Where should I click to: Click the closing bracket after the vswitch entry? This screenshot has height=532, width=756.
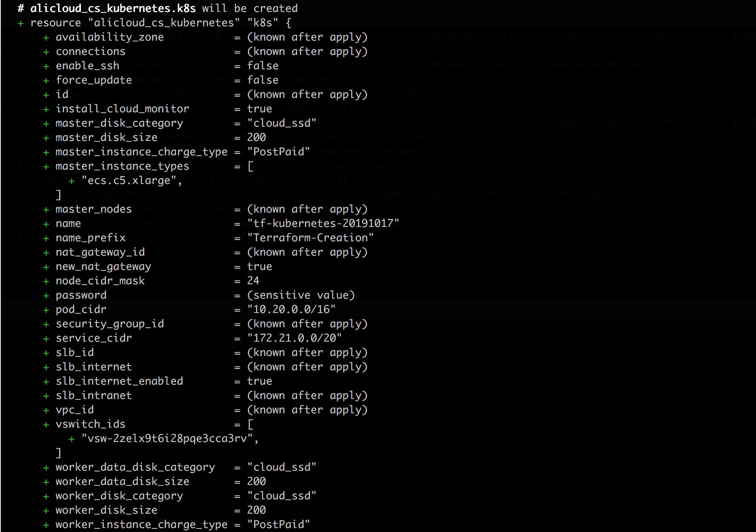[59, 453]
